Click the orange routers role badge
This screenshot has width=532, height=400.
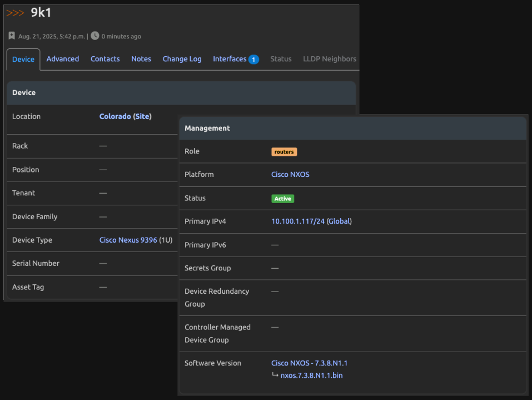coord(284,151)
